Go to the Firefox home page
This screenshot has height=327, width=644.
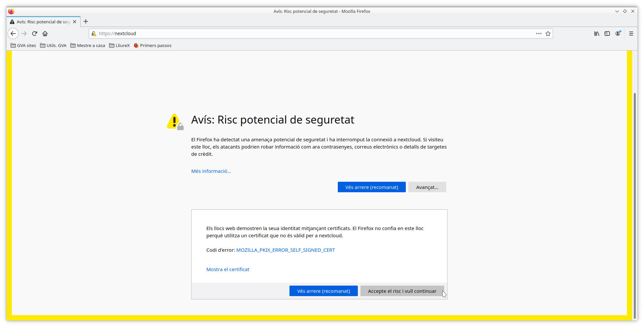click(x=45, y=34)
